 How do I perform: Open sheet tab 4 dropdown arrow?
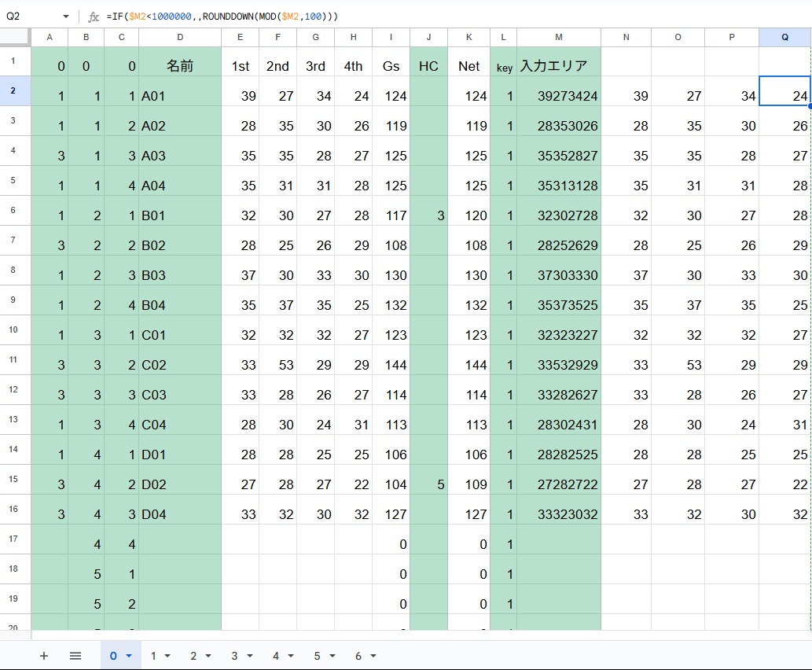click(291, 656)
